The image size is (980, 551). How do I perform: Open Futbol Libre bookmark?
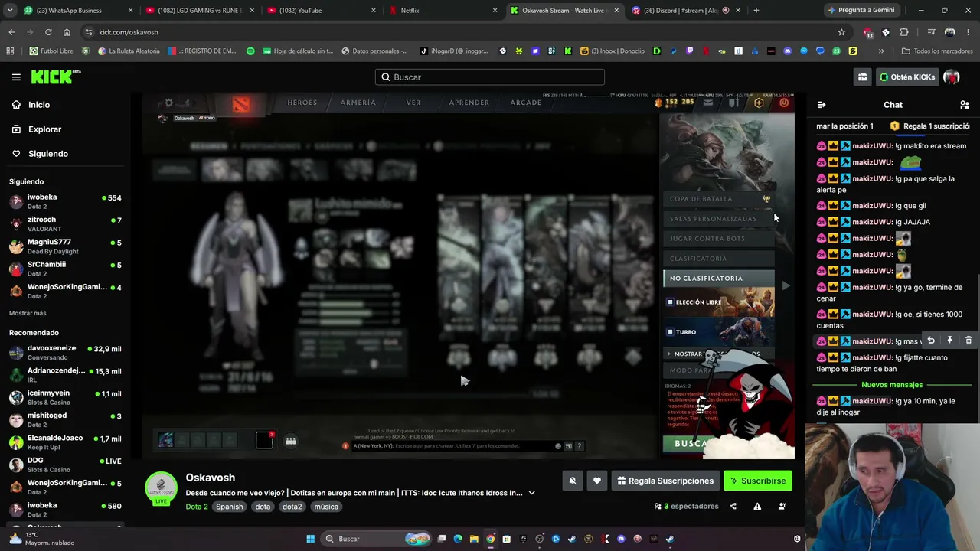51,51
